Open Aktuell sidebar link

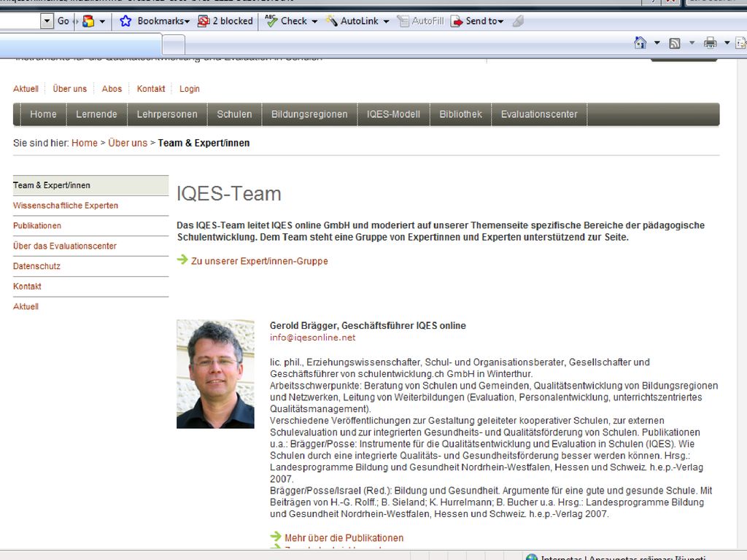coord(26,307)
